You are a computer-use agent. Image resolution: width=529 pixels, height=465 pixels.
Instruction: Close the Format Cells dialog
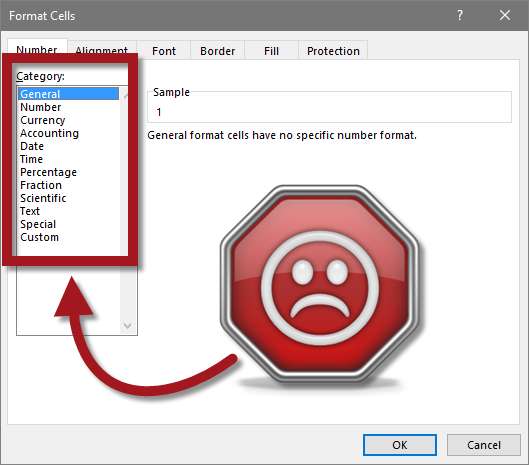click(x=505, y=16)
